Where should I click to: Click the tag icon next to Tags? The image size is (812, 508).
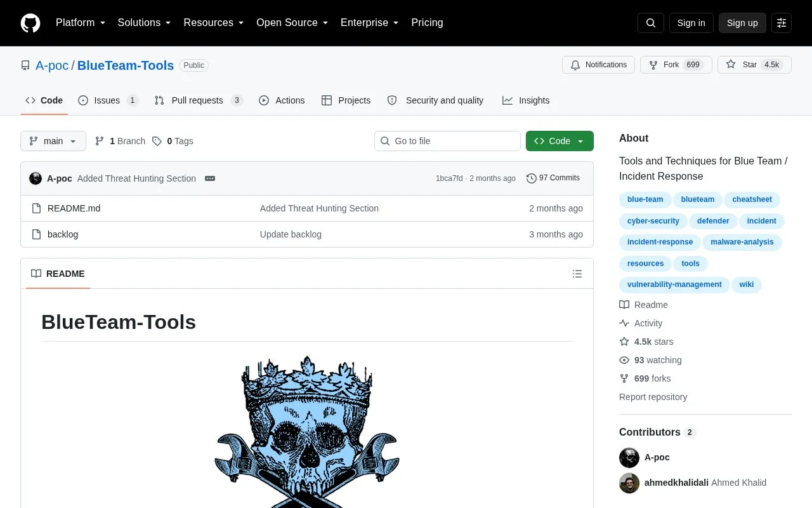click(x=157, y=141)
